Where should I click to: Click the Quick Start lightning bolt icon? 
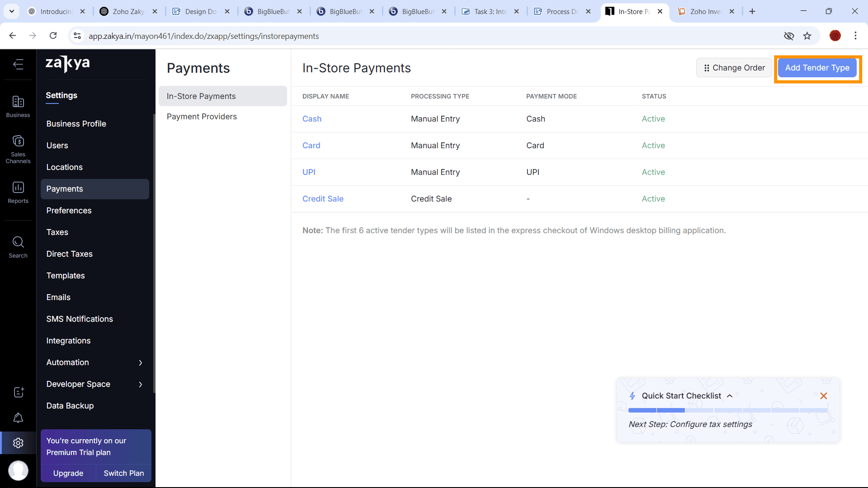point(632,396)
